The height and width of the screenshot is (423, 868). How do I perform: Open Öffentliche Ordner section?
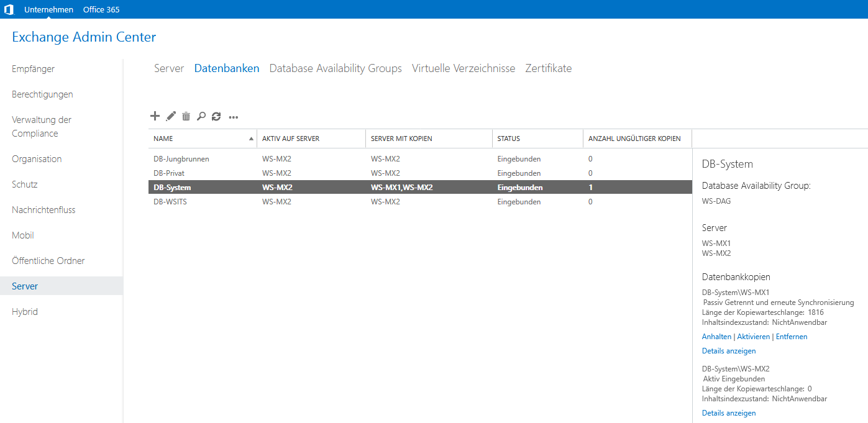[x=48, y=261]
